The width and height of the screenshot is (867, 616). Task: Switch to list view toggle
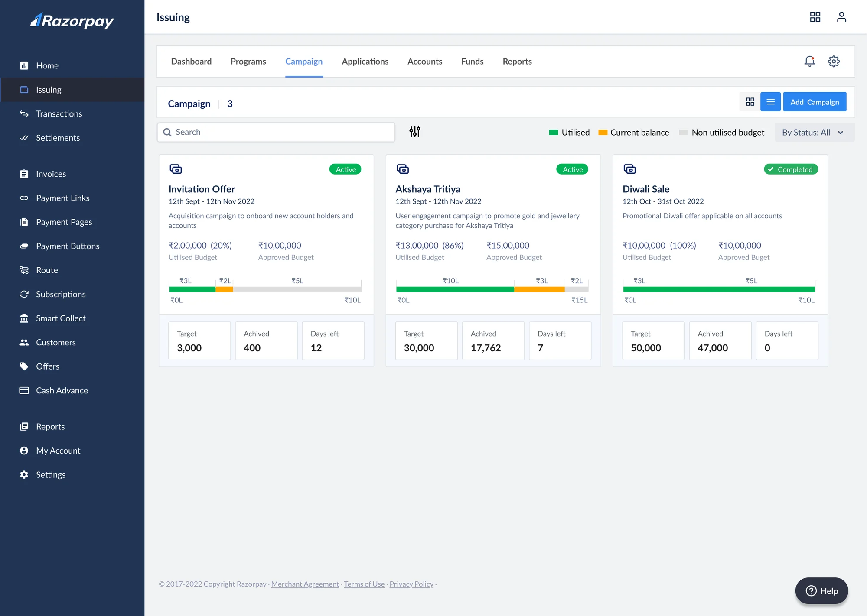(770, 102)
